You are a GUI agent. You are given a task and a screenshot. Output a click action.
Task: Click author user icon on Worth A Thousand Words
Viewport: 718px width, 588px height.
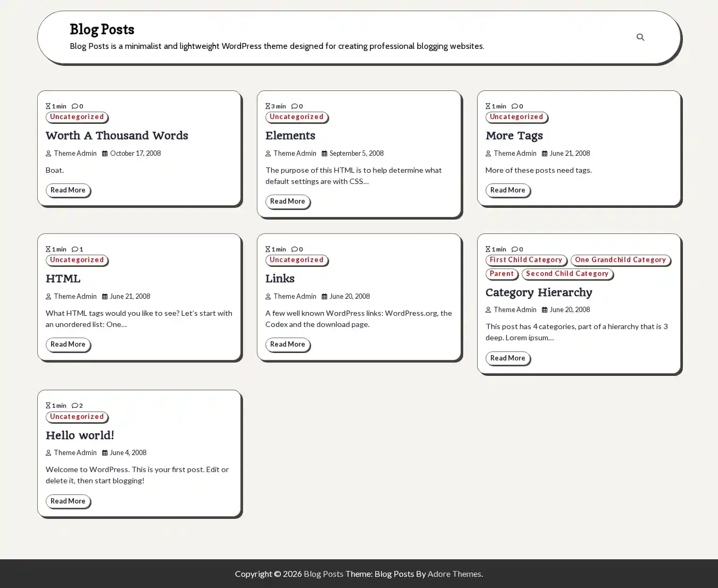coord(48,154)
